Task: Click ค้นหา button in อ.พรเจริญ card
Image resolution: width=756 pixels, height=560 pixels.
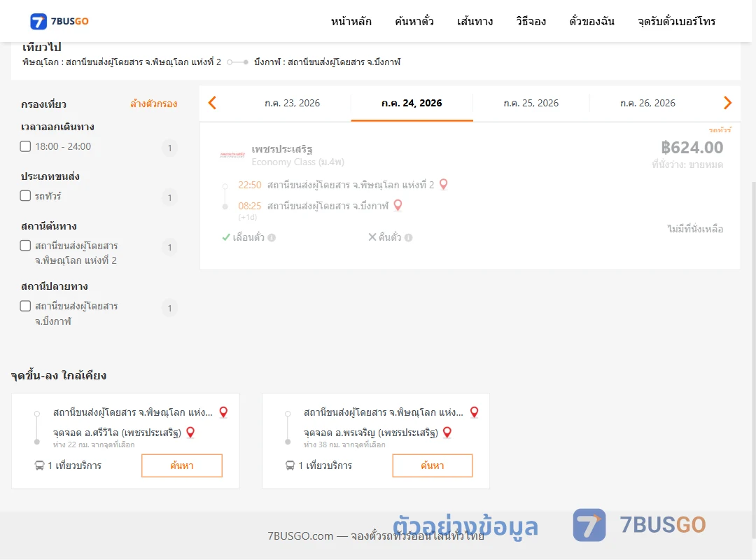Action: coord(433,465)
